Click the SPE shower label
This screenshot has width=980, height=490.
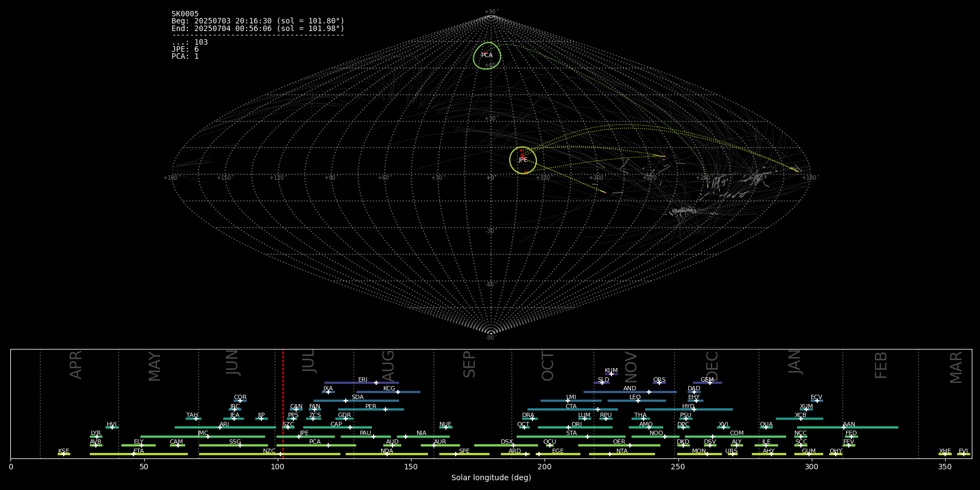click(464, 451)
